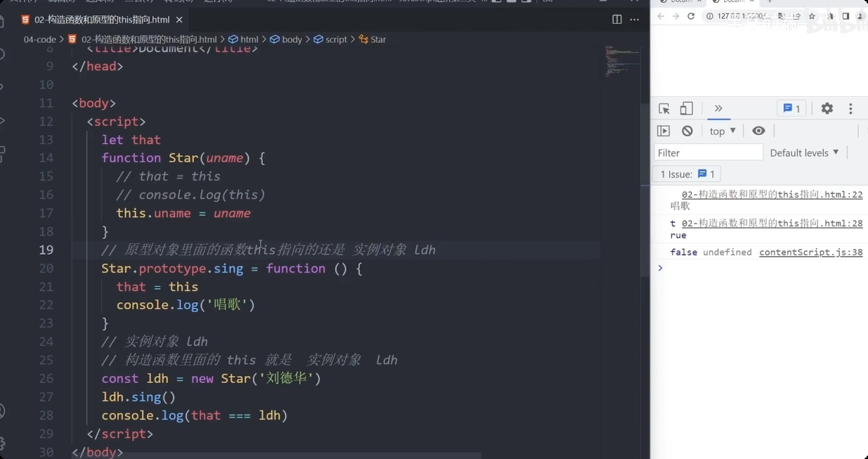Viewport: 868px width, 459px height.
Task: Click 'const ldh = new Star' on line 26
Action: (211, 378)
